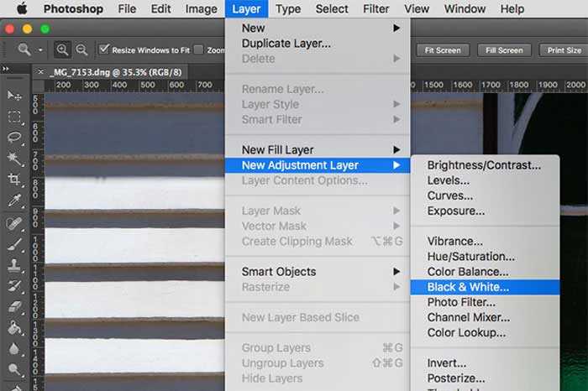The height and width of the screenshot is (391, 588).
Task: Open the Filter menu
Action: click(375, 8)
